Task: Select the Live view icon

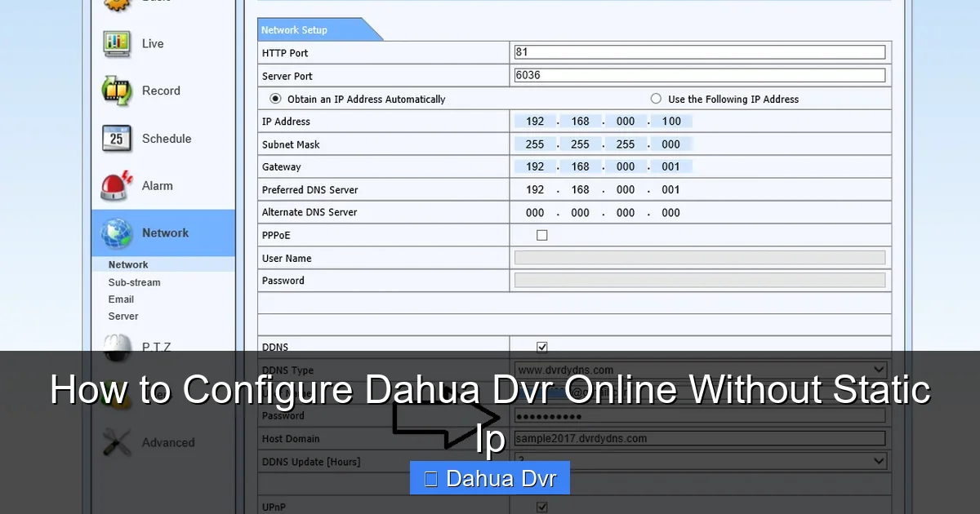Action: (x=115, y=43)
